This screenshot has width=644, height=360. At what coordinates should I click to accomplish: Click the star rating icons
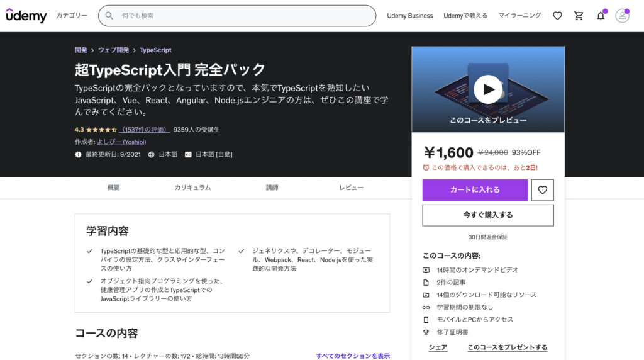pos(101,130)
